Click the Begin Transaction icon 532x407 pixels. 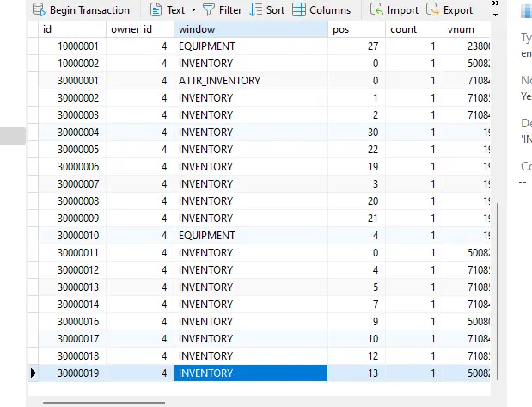38,10
